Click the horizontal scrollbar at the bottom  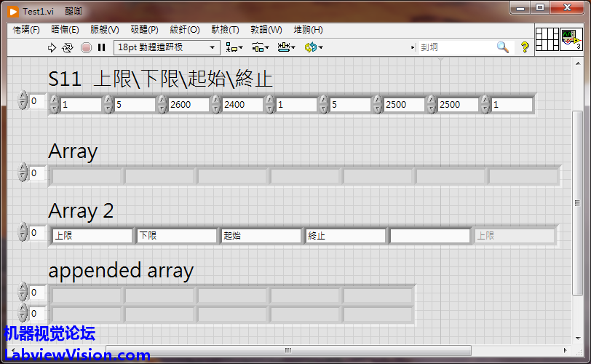291,351
